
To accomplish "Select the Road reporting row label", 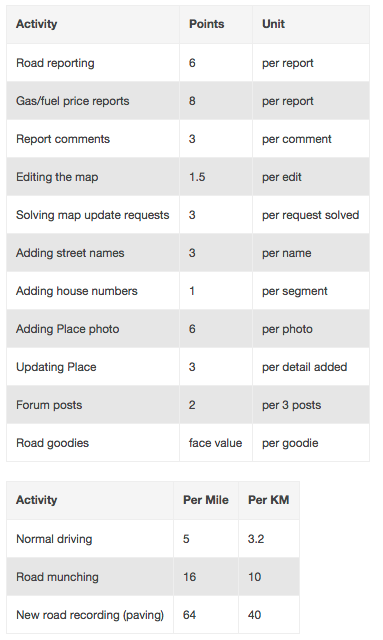I will 55,63.
